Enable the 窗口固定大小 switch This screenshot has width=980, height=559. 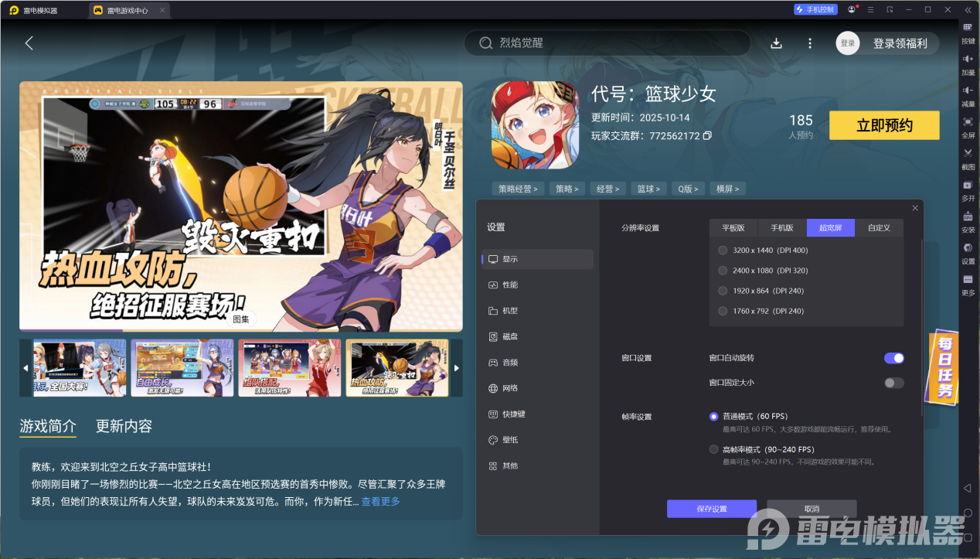[893, 383]
